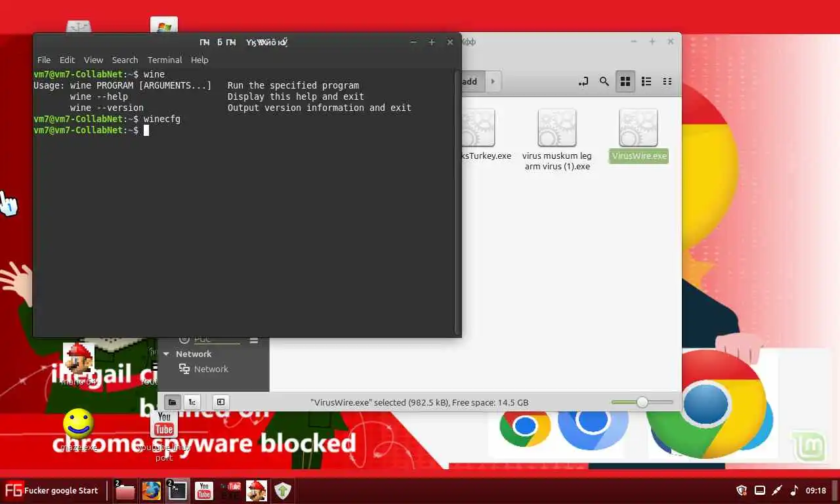
Task: Open the file manager taskbar icon
Action: pyautogui.click(x=125, y=490)
